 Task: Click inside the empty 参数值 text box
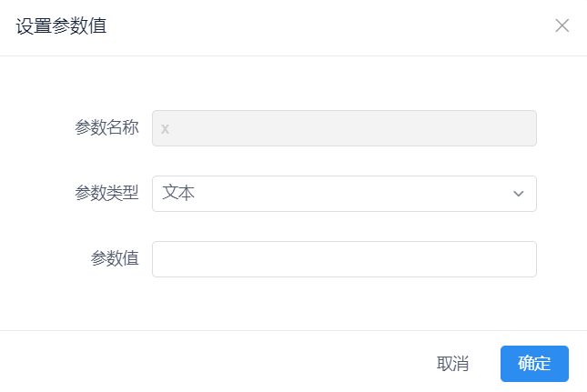pyautogui.click(x=344, y=259)
